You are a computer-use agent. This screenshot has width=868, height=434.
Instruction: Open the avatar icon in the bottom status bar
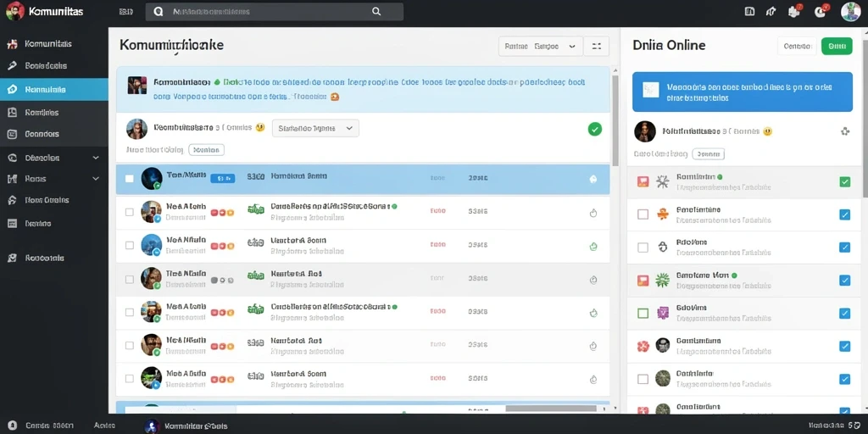point(152,426)
